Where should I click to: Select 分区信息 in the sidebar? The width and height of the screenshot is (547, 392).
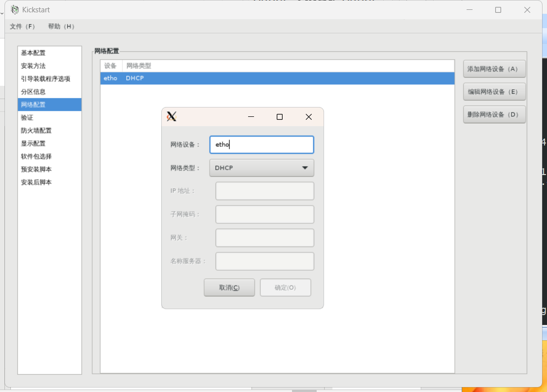click(49, 92)
